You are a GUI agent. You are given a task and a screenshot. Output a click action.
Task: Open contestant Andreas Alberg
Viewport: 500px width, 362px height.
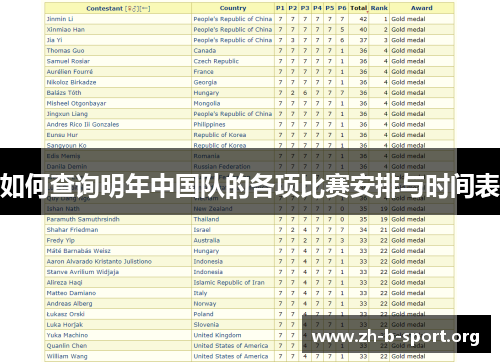[x=69, y=304]
